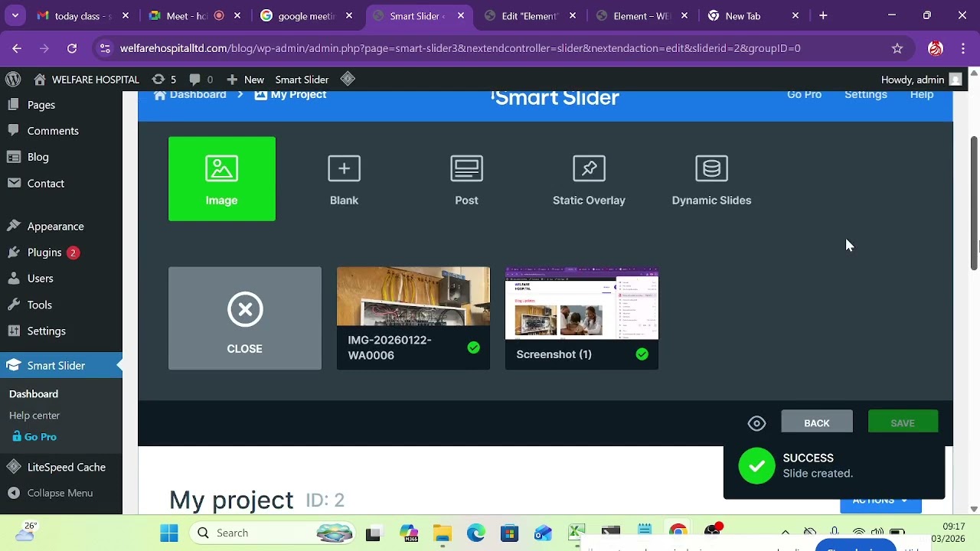This screenshot has height=551, width=980.
Task: Open the WordPress logo menu
Action: [x=13, y=80]
